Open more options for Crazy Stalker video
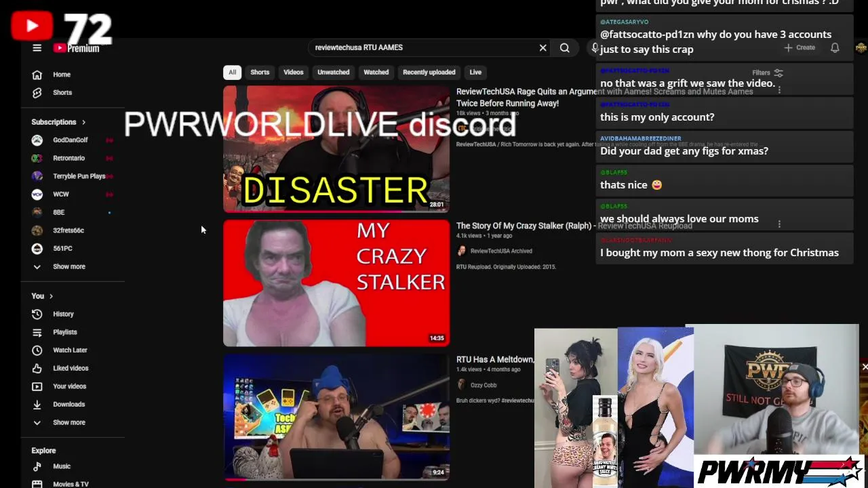 (779, 224)
